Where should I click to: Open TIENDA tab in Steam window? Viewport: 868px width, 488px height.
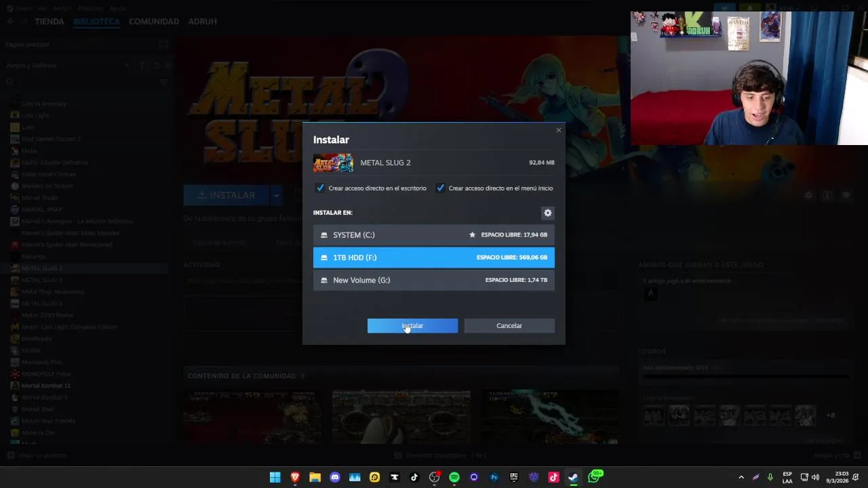[x=50, y=22]
